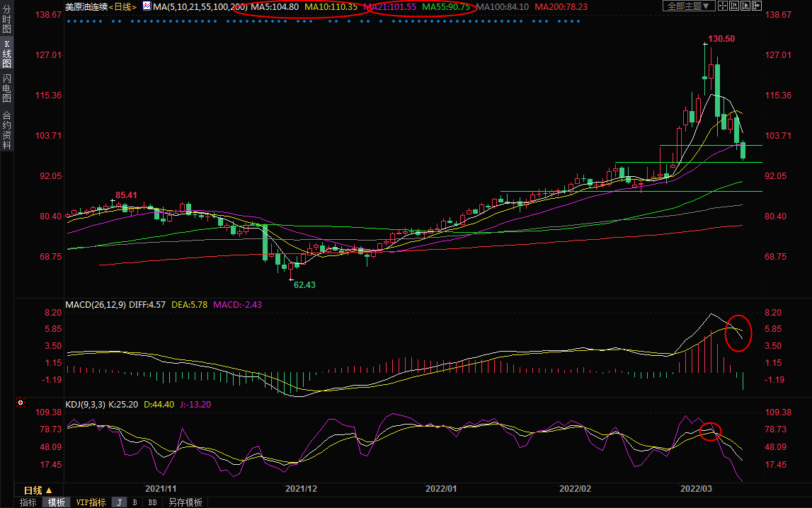812x508 pixels.
Task: Expand the 日线 period selector
Action: [38, 490]
